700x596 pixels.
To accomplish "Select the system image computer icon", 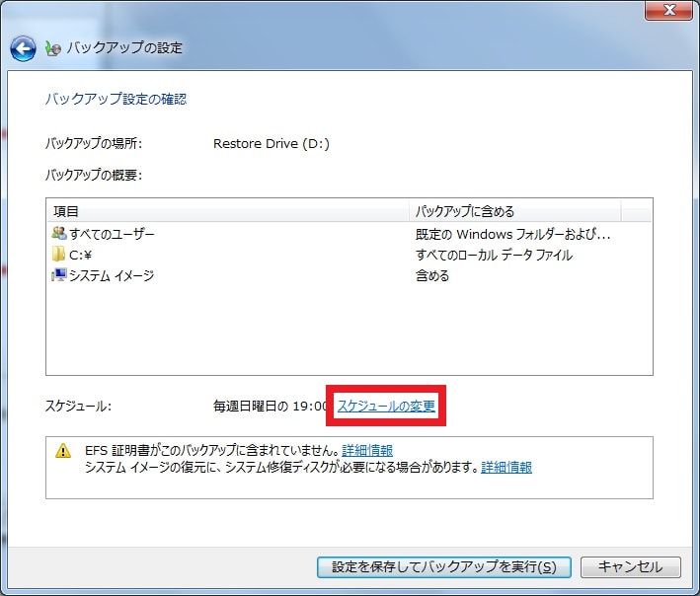I will (x=59, y=274).
